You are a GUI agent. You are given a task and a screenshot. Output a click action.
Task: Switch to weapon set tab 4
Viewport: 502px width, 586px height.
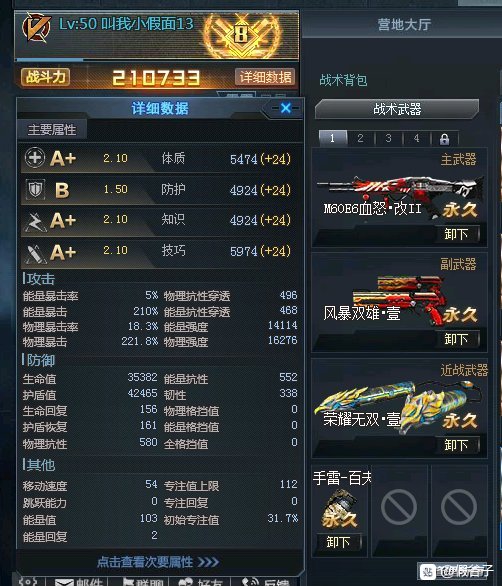tap(416, 139)
